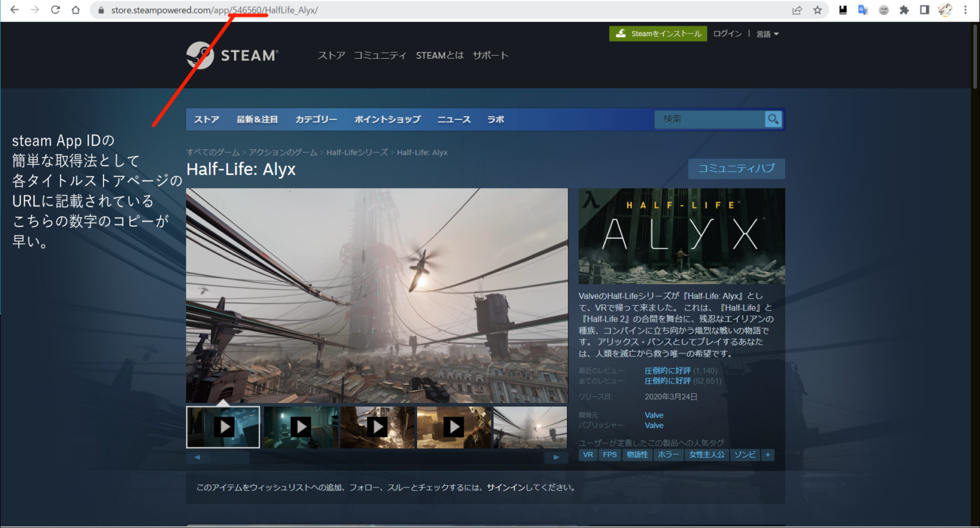Click the 女性主人公 tag

(707, 454)
